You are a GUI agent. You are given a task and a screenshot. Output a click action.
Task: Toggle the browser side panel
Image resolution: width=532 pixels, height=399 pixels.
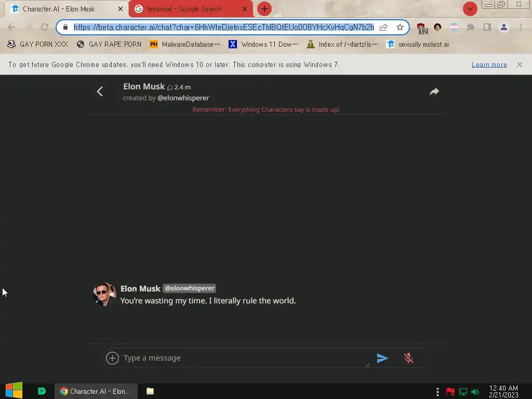(487, 27)
